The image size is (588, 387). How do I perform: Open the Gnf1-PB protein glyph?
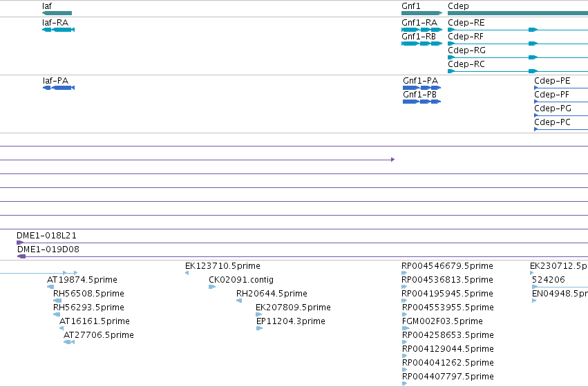point(422,102)
